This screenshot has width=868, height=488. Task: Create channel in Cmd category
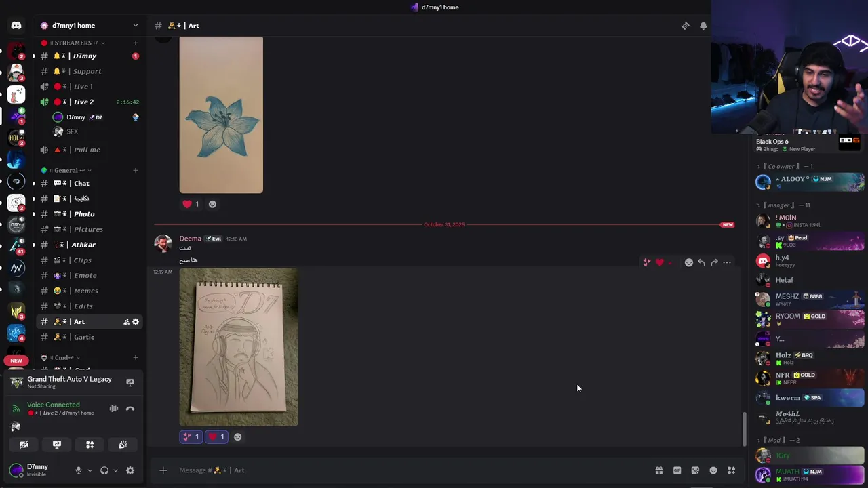click(x=136, y=357)
